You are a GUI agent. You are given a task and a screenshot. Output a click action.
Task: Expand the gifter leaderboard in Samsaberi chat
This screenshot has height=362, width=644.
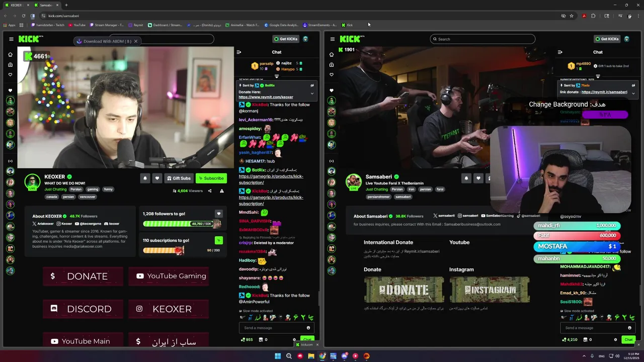tap(598, 76)
